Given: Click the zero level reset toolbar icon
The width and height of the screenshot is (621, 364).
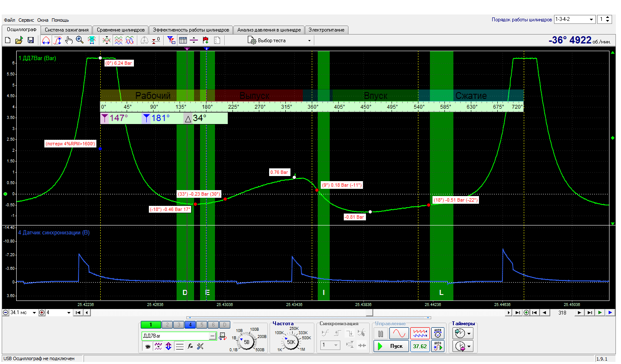Looking at the screenshot, I should tap(157, 40).
